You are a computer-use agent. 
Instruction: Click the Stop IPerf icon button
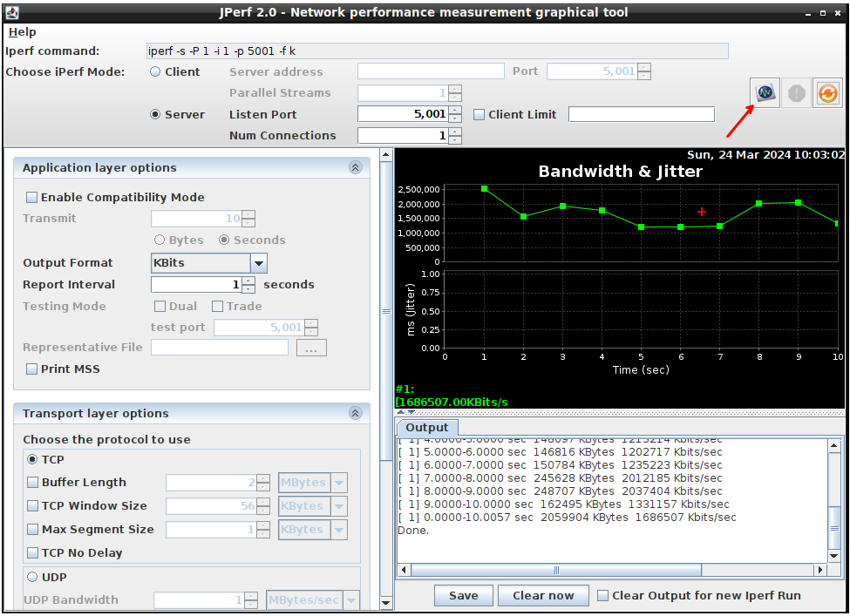coord(796,92)
